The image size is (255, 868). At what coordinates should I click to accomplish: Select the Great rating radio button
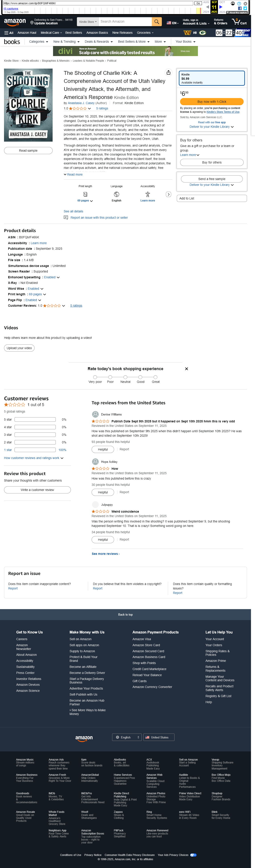pyautogui.click(x=155, y=377)
